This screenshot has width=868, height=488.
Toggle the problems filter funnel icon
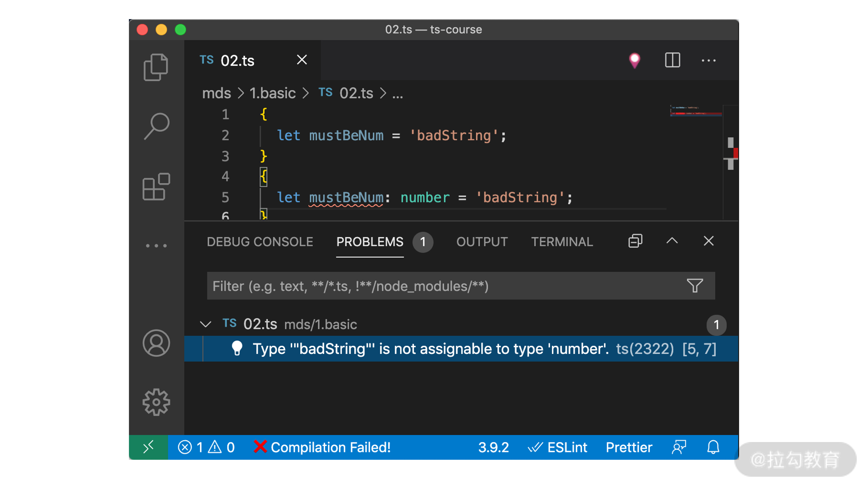pos(694,285)
